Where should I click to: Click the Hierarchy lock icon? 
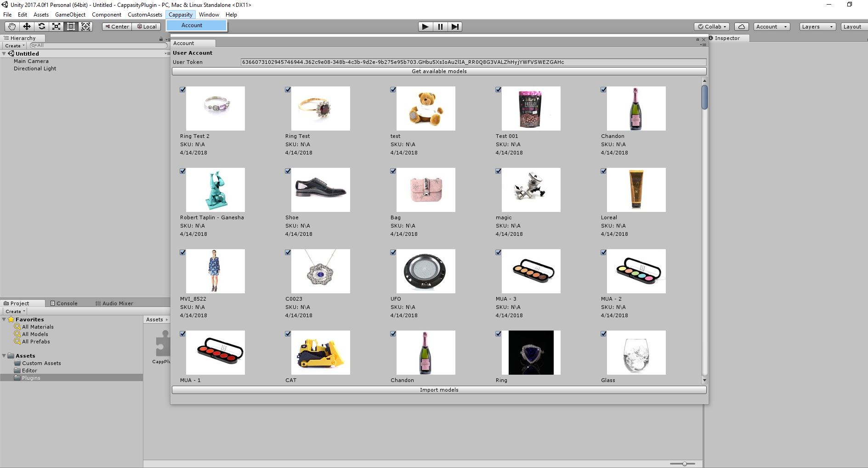161,39
